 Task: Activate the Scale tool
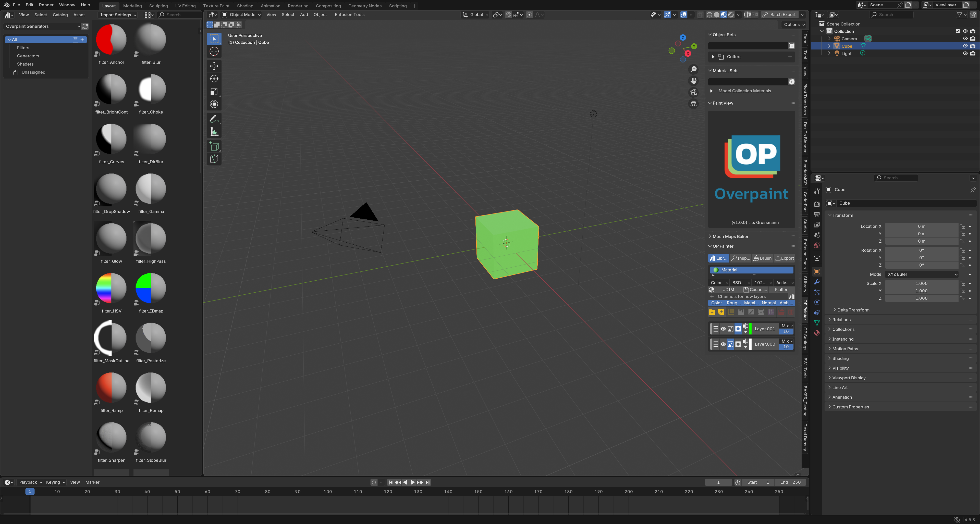click(214, 92)
